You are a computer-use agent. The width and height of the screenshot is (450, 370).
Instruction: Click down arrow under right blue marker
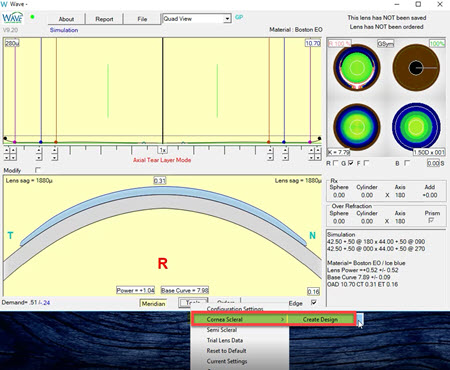(x=285, y=157)
